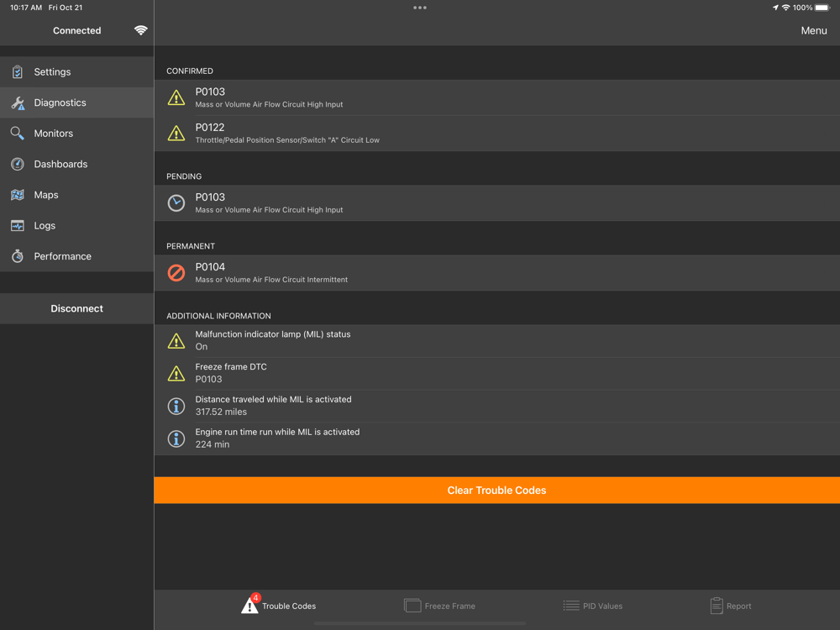Click the Dashboards gauge icon

(x=17, y=164)
